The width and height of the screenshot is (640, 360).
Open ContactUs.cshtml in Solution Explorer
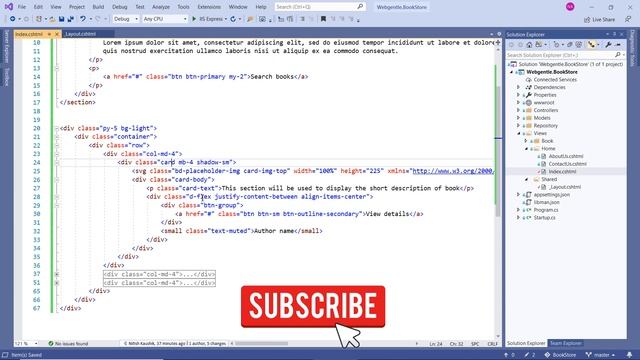point(567,164)
